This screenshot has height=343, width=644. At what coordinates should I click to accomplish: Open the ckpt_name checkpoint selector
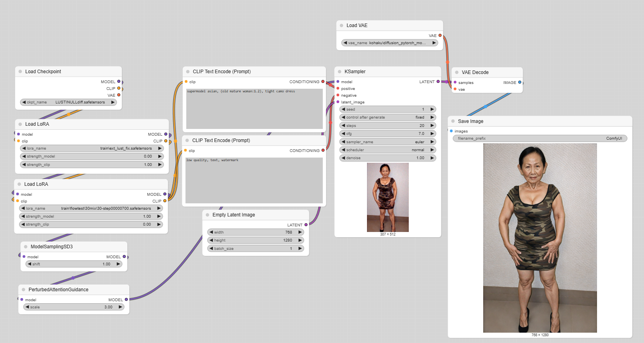pyautogui.click(x=68, y=102)
